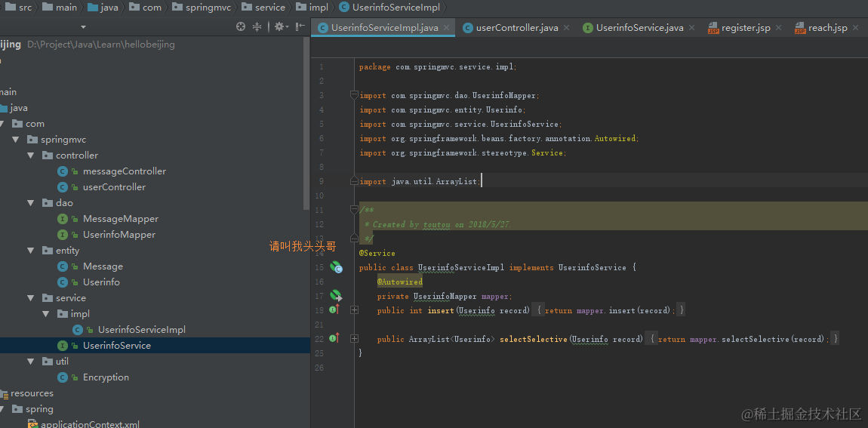
Task: Select resources folder in tree
Action: (x=32, y=393)
